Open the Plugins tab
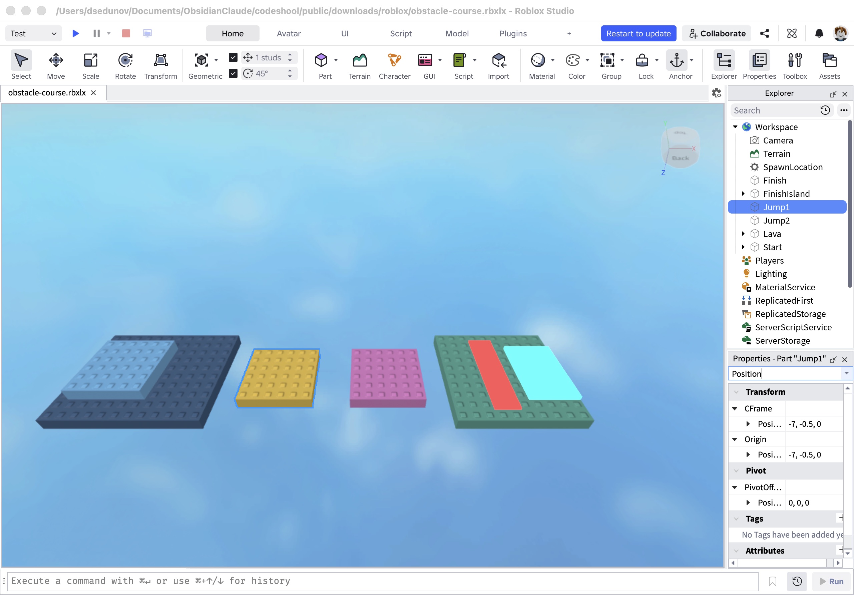Image resolution: width=854 pixels, height=616 pixels. click(513, 33)
